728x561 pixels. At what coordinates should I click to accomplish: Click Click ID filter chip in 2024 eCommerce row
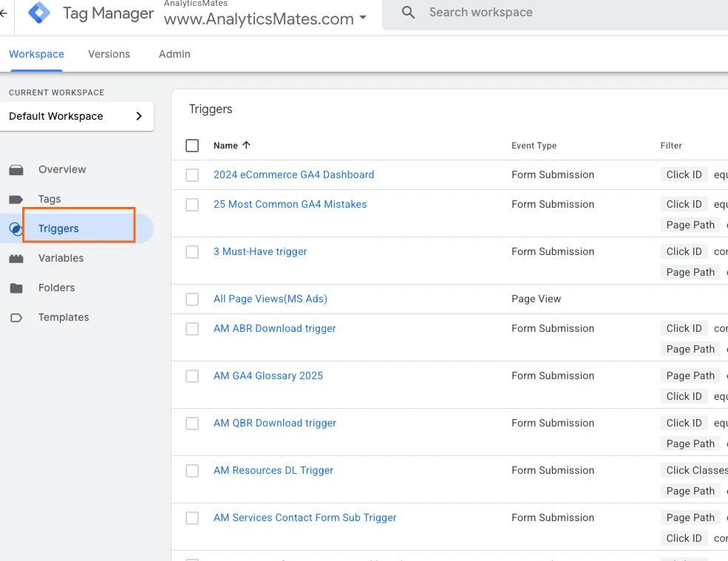click(x=684, y=174)
